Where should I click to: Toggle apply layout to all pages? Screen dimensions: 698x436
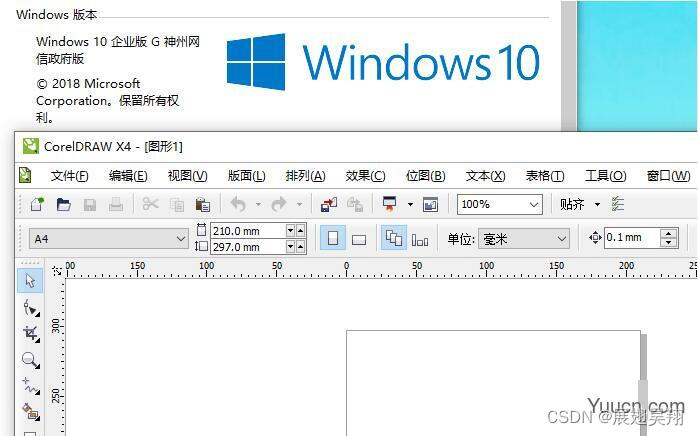[394, 238]
